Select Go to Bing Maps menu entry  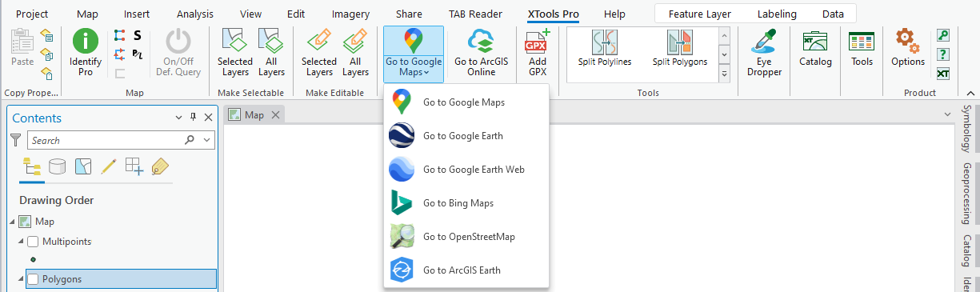(458, 203)
